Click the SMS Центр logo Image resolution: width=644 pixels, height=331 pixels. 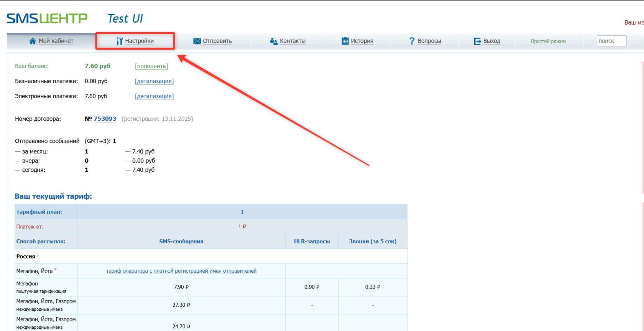pyautogui.click(x=47, y=18)
